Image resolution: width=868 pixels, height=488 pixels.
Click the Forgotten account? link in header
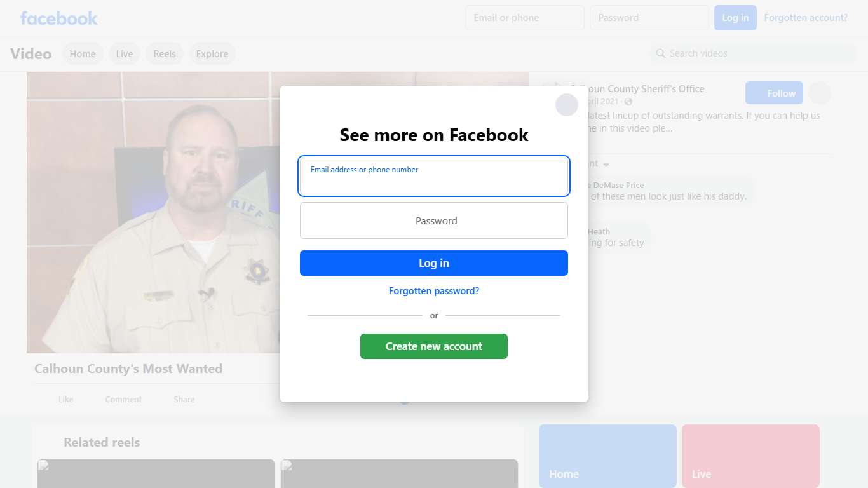point(805,18)
